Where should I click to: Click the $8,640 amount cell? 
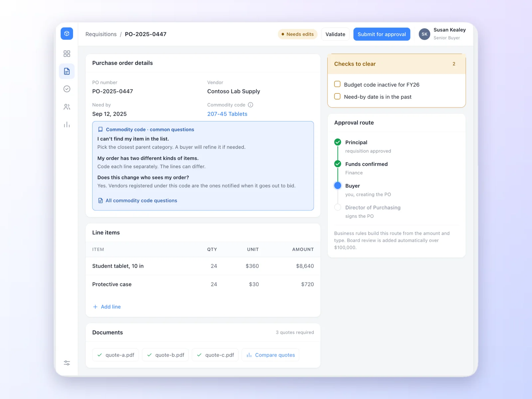pos(305,266)
